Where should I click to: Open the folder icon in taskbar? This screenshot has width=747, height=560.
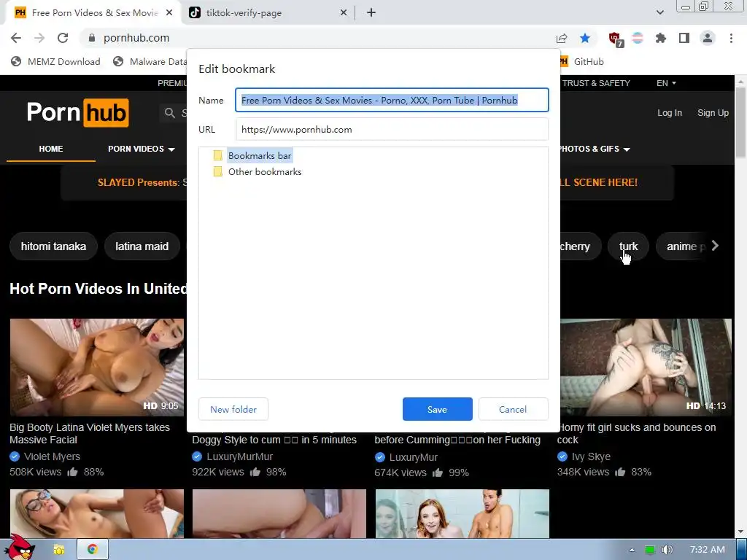58,550
